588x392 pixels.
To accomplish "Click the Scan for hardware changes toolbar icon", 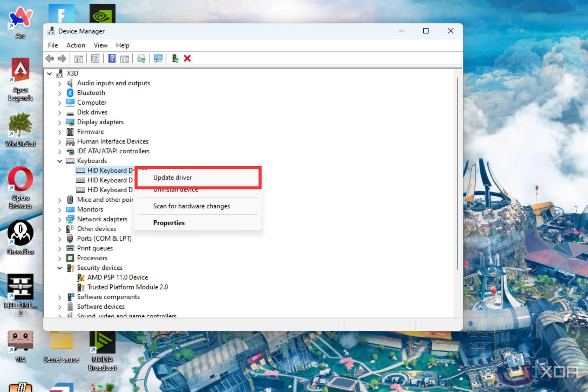I will point(158,58).
